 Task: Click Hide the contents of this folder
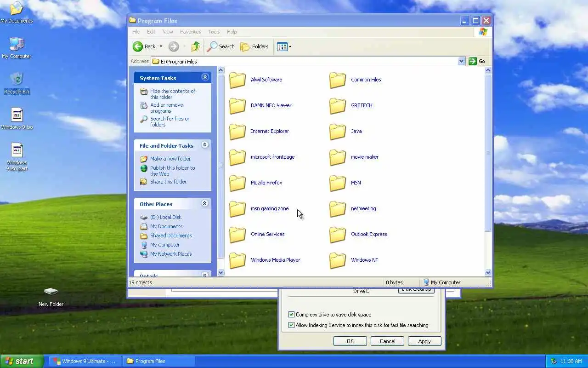coord(173,94)
